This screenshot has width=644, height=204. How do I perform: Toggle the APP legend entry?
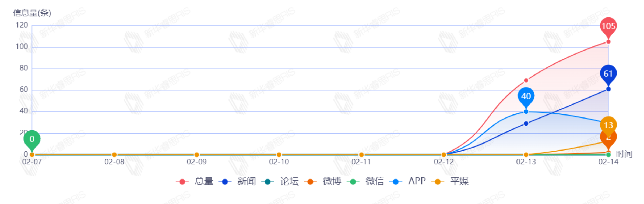[407, 181]
